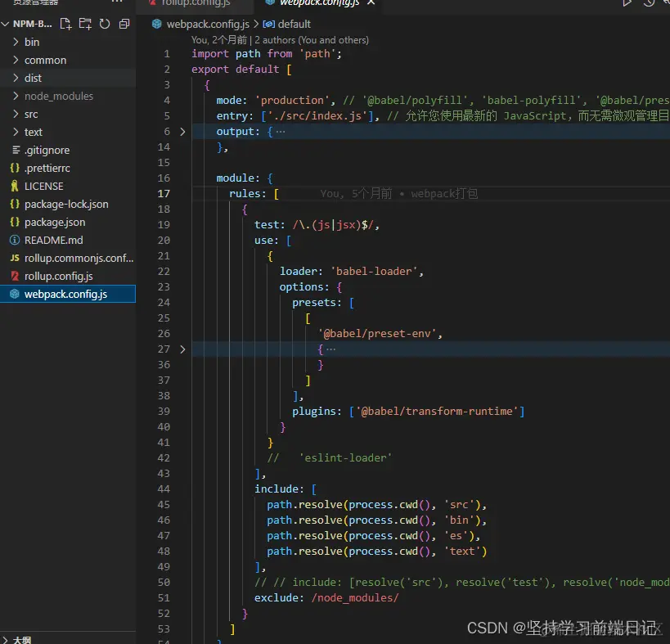Click 'production' mode value on line 4

coord(293,101)
